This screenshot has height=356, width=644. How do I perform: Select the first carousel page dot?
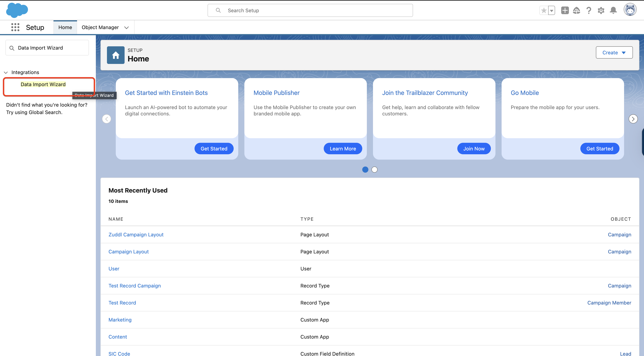pos(365,170)
